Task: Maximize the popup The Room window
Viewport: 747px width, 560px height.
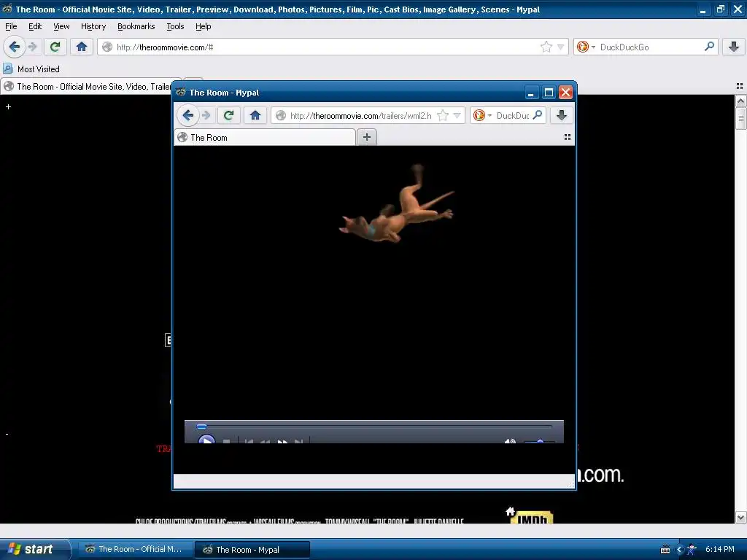Action: point(549,93)
